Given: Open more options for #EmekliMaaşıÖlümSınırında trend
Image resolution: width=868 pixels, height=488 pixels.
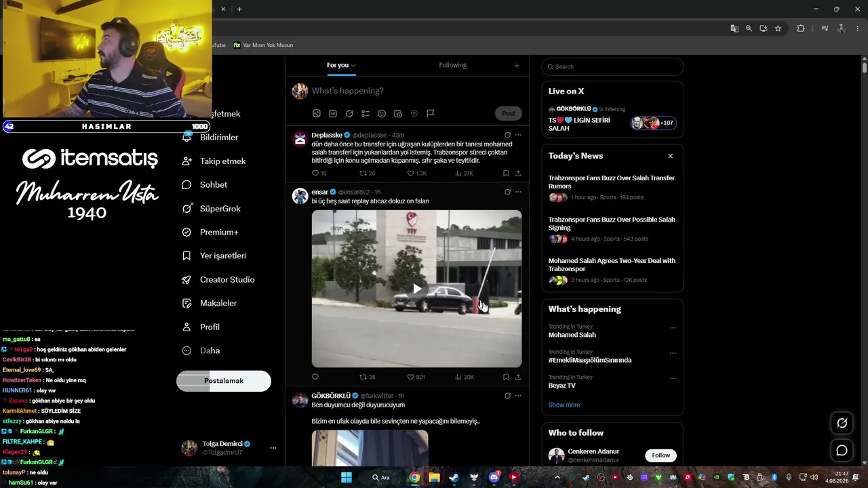Looking at the screenshot, I should 673,353.
